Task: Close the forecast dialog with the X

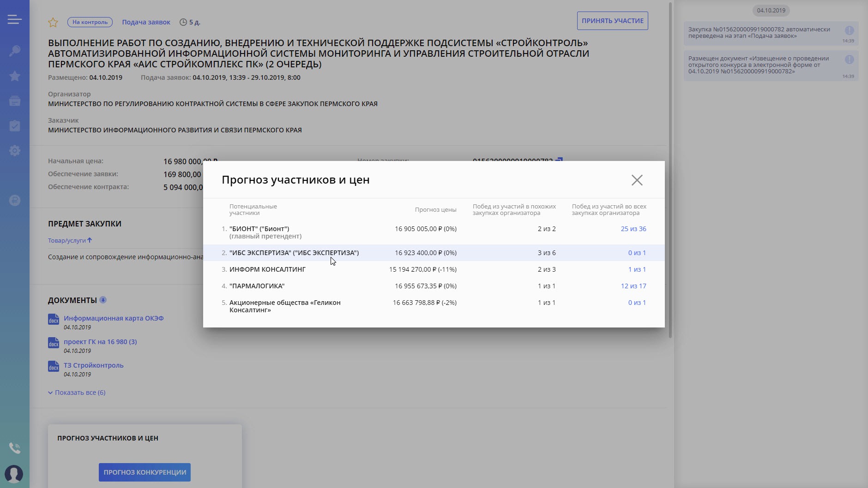Action: tap(637, 180)
